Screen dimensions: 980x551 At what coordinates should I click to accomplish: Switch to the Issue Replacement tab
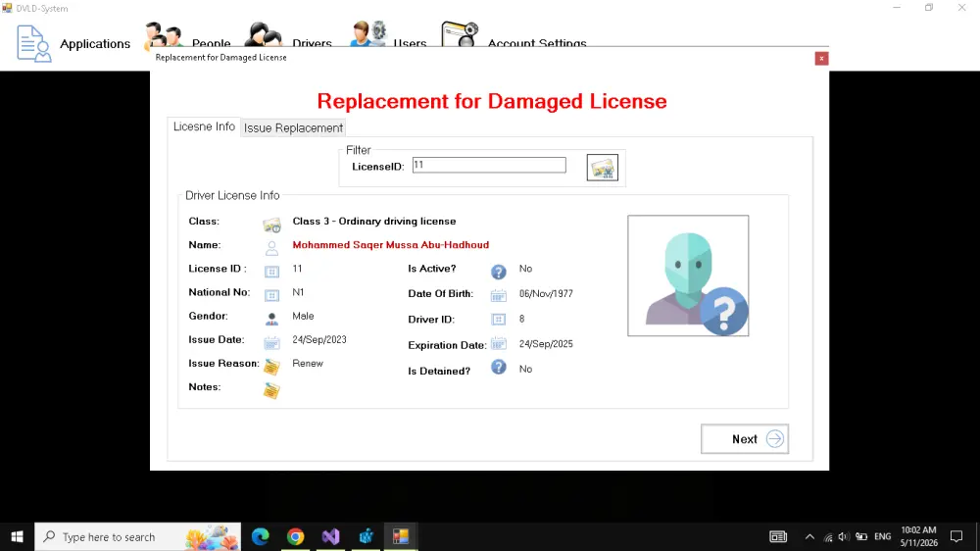coord(293,127)
